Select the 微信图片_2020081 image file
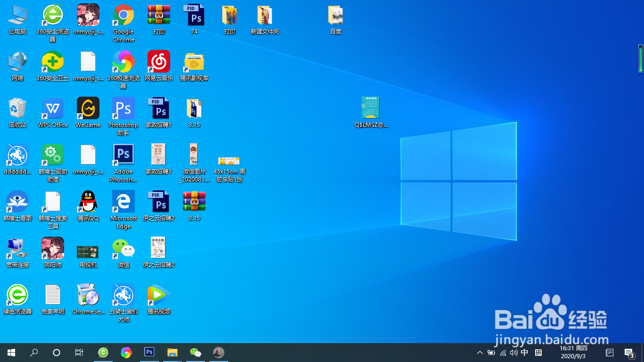Viewport: 644px width, 362px height. 194,164
